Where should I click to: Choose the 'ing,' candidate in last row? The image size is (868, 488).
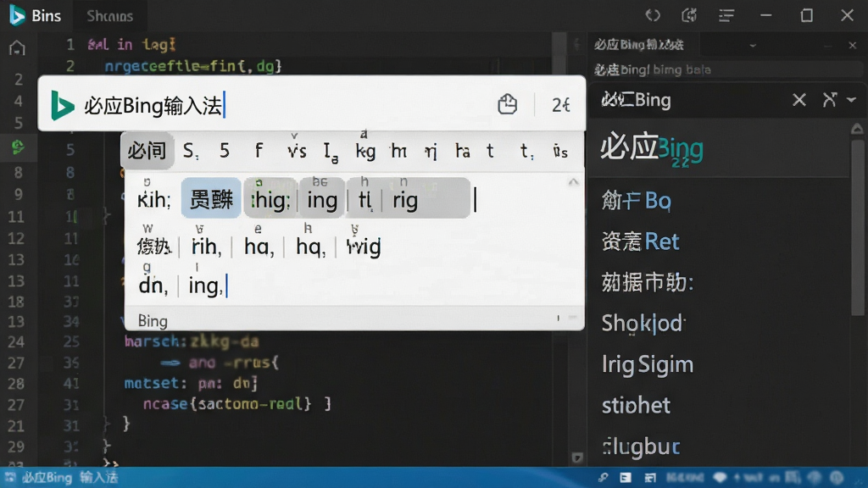click(206, 286)
